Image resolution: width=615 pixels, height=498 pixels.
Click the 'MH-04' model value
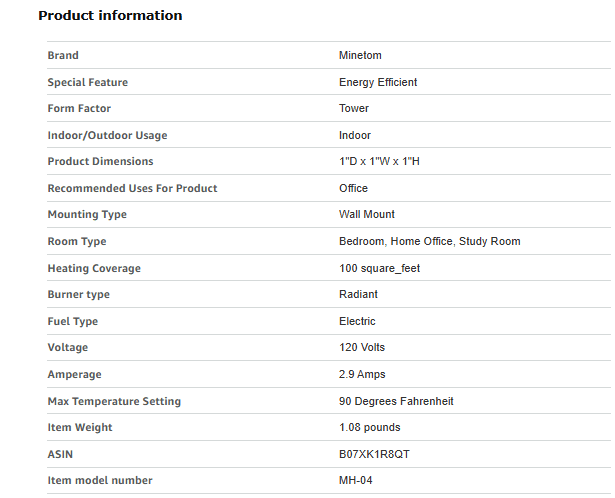356,480
